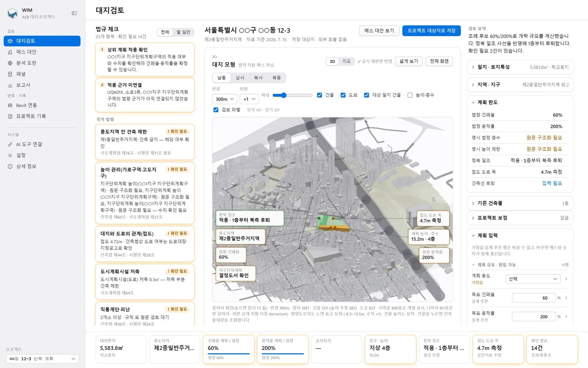Click the 목표 용적률 input field

click(533, 317)
